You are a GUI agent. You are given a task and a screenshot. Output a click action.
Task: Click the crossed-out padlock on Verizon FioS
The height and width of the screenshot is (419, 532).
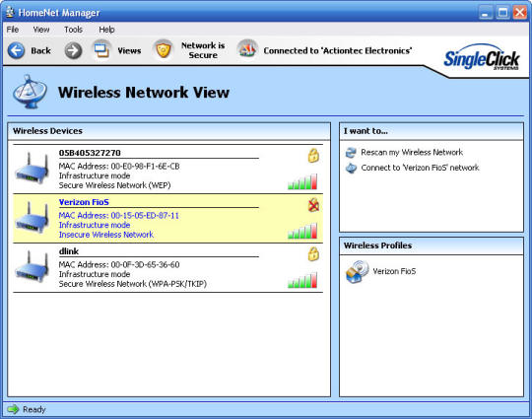(x=313, y=205)
